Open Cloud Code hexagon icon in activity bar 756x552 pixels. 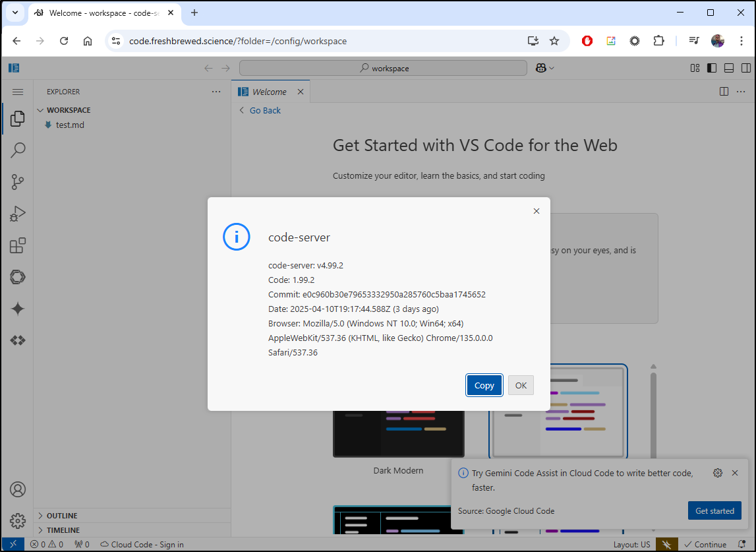17,277
